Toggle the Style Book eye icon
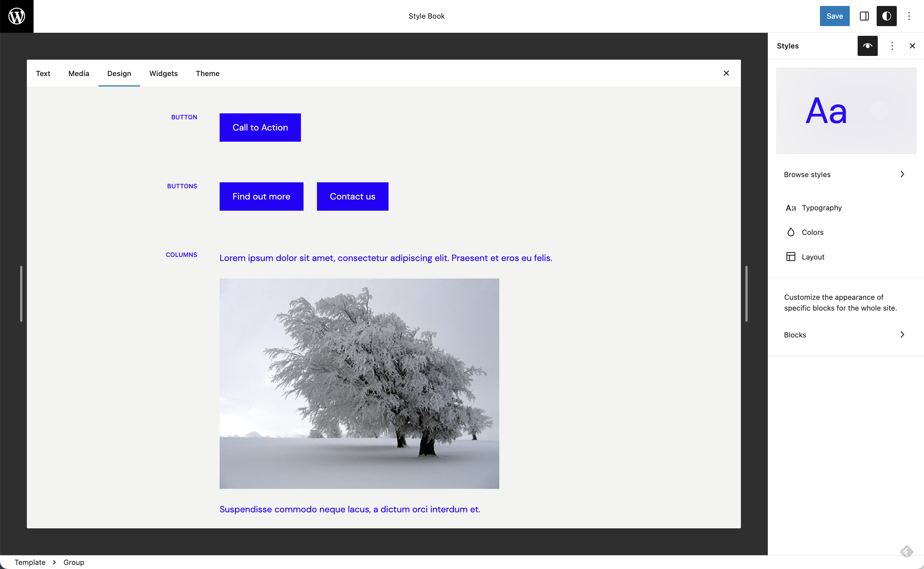Image resolution: width=924 pixels, height=569 pixels. [x=868, y=46]
